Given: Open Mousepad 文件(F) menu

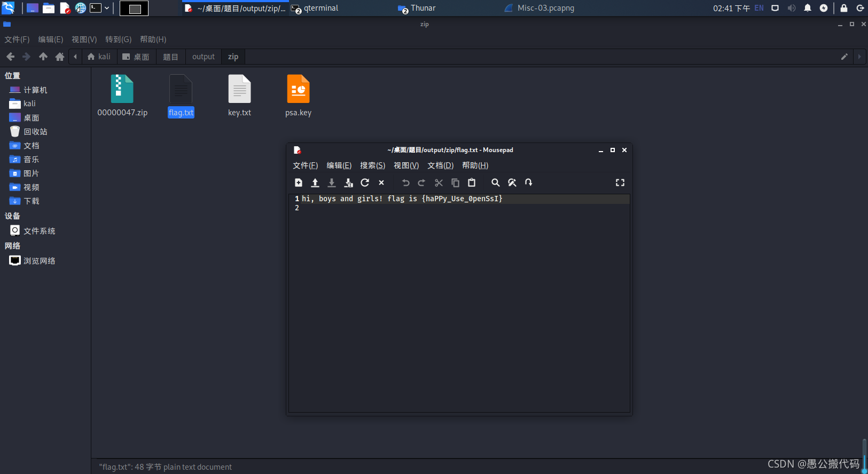Looking at the screenshot, I should pyautogui.click(x=305, y=165).
